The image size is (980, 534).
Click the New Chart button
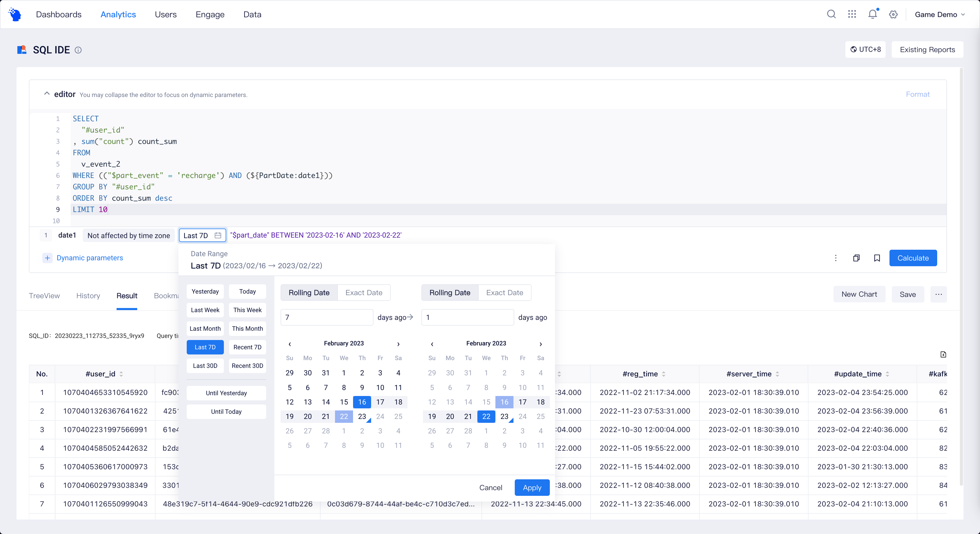[x=859, y=294]
